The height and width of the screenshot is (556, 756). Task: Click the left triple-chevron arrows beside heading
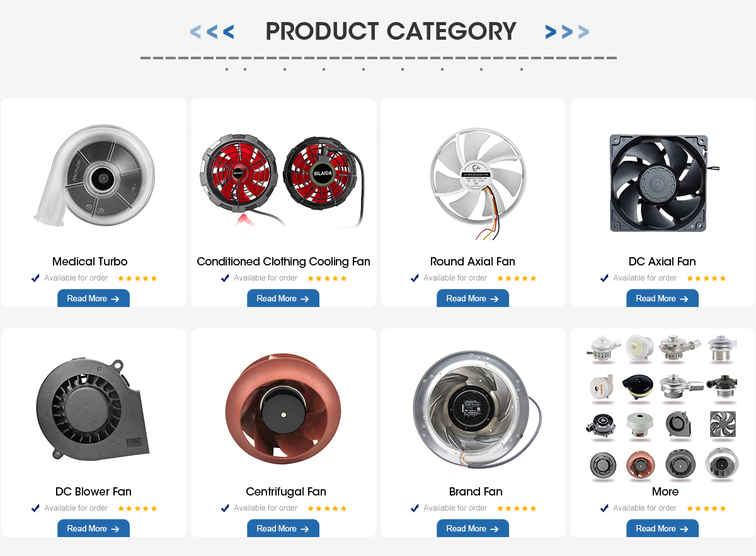[212, 32]
